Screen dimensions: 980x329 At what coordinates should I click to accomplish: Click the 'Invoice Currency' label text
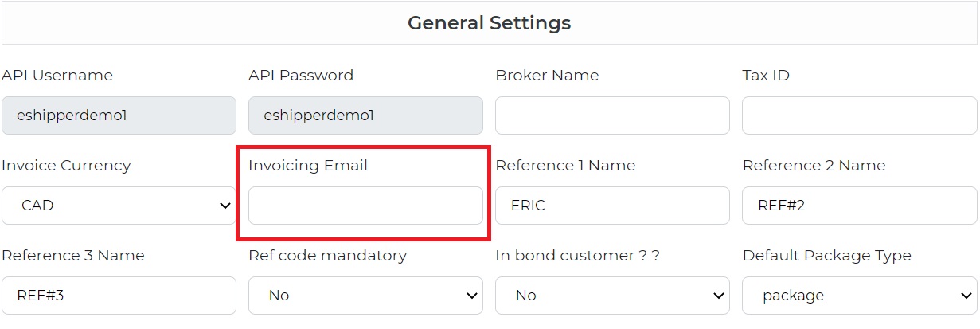(66, 166)
